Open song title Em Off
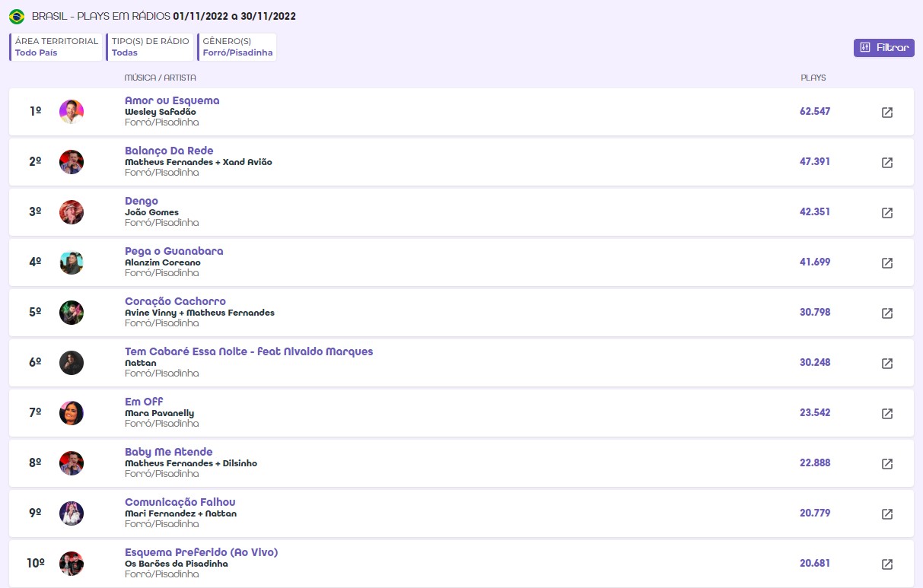923x588 pixels. (144, 402)
